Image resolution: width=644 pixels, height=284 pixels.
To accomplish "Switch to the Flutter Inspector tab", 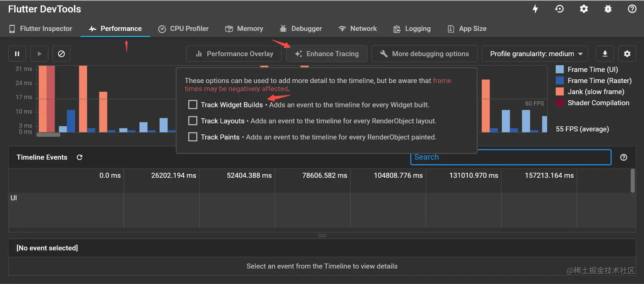I will pos(40,29).
